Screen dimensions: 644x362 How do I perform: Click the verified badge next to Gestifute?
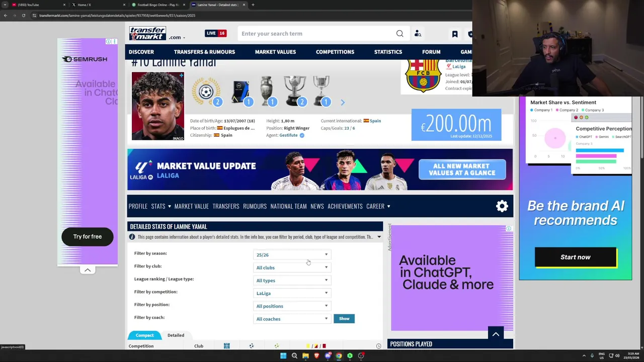click(x=302, y=135)
